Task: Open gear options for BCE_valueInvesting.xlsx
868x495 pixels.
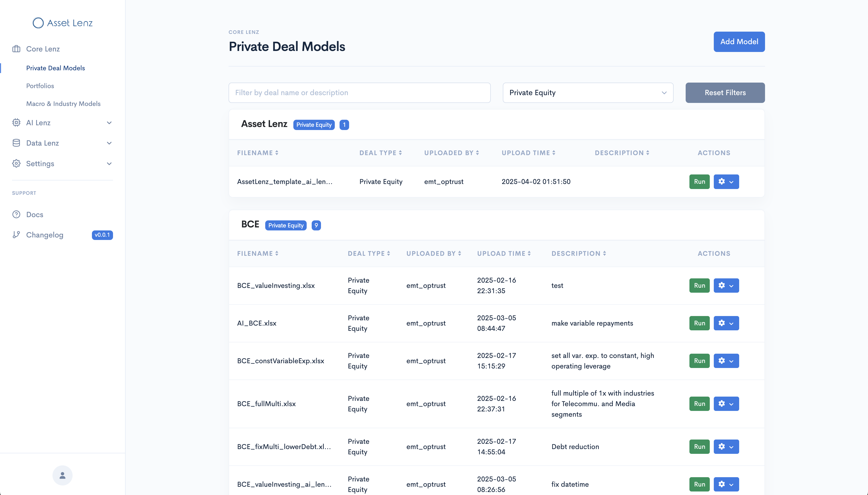Action: click(726, 286)
